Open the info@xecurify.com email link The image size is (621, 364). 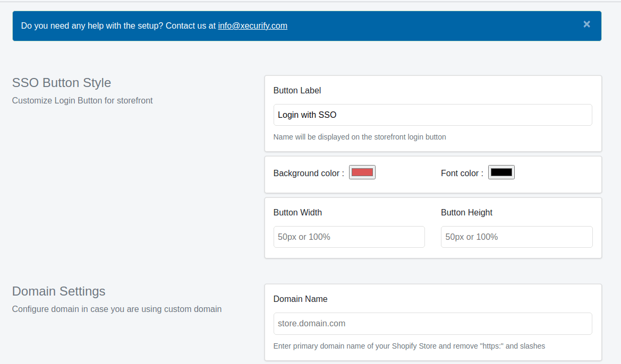click(x=252, y=25)
